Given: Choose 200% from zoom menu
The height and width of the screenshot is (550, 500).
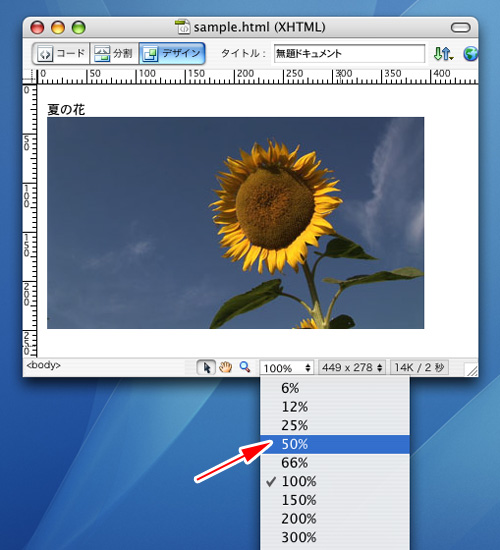Looking at the screenshot, I should [335, 519].
